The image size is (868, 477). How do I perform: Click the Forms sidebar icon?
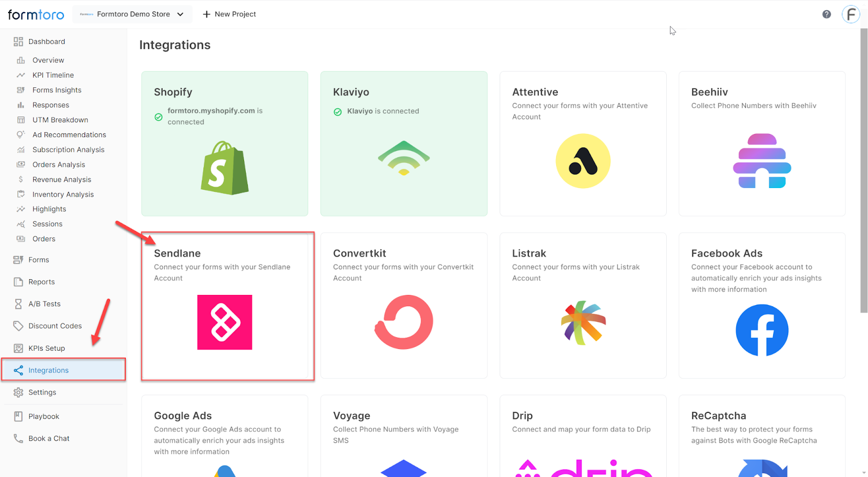point(18,260)
